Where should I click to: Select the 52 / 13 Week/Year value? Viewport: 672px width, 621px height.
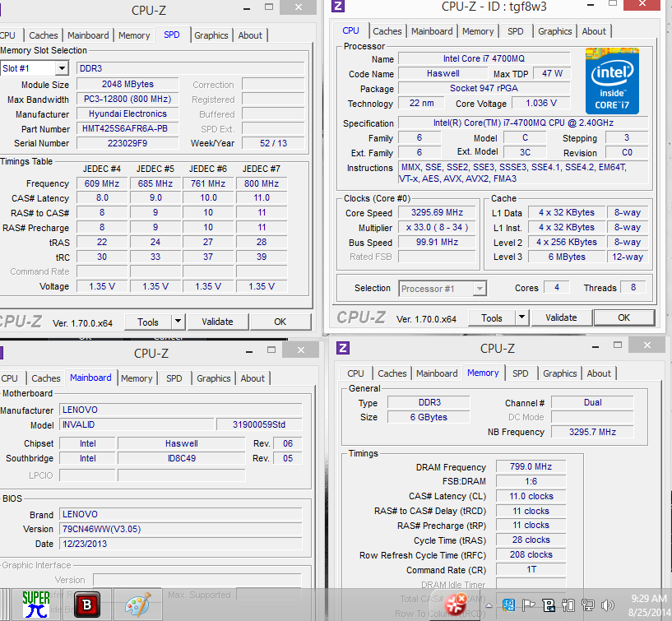point(273,143)
